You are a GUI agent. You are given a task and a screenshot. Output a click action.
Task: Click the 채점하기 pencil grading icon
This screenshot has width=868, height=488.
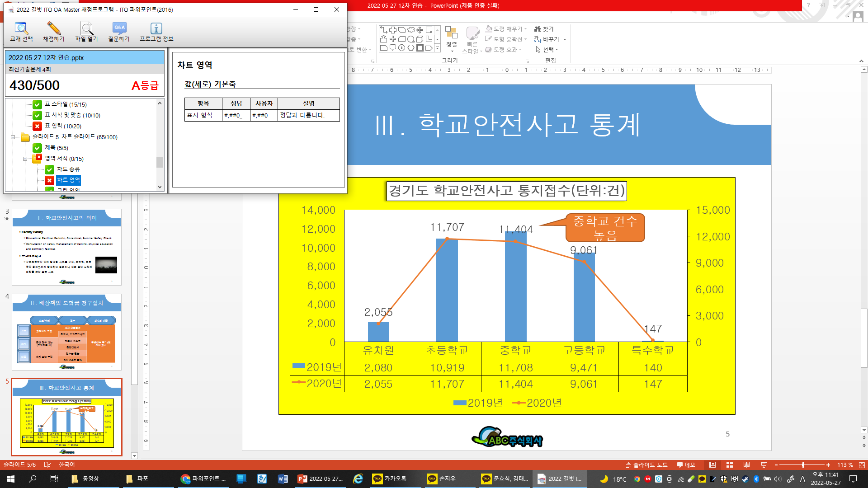53,32
